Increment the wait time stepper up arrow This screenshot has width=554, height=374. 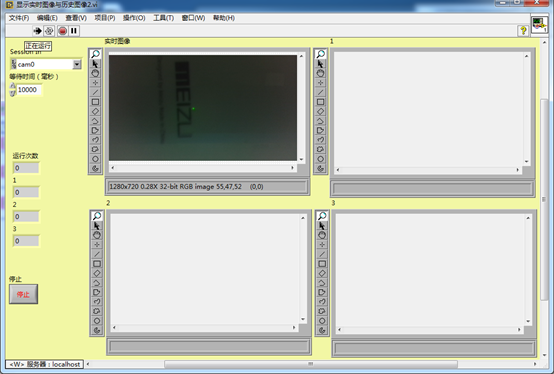[x=13, y=86]
